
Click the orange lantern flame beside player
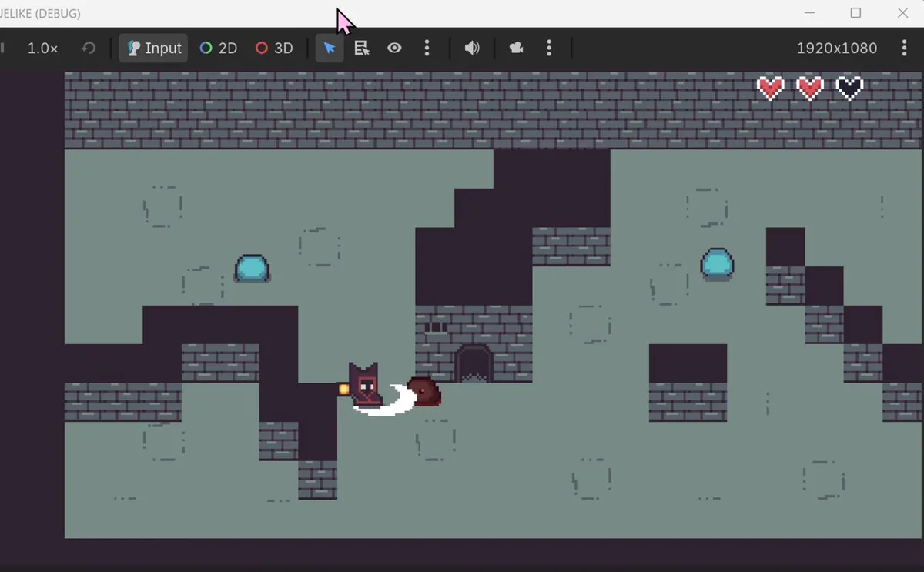343,390
